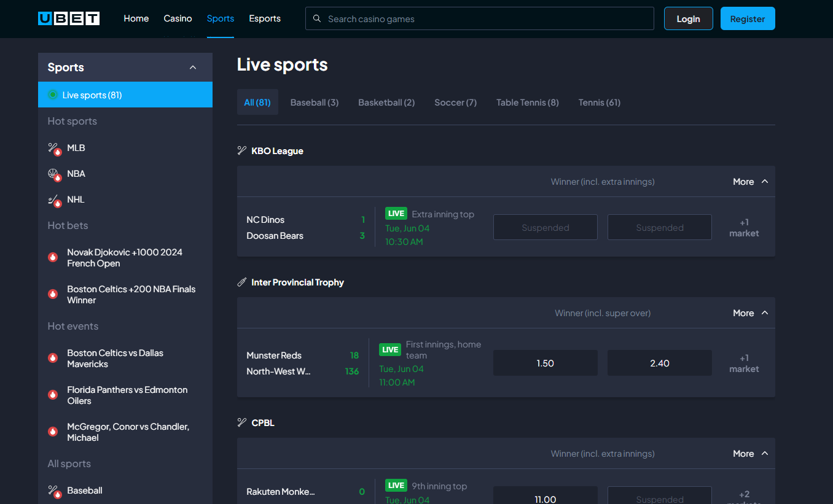This screenshot has width=833, height=504.
Task: Switch to the Soccer (7) tab
Action: [x=455, y=103]
